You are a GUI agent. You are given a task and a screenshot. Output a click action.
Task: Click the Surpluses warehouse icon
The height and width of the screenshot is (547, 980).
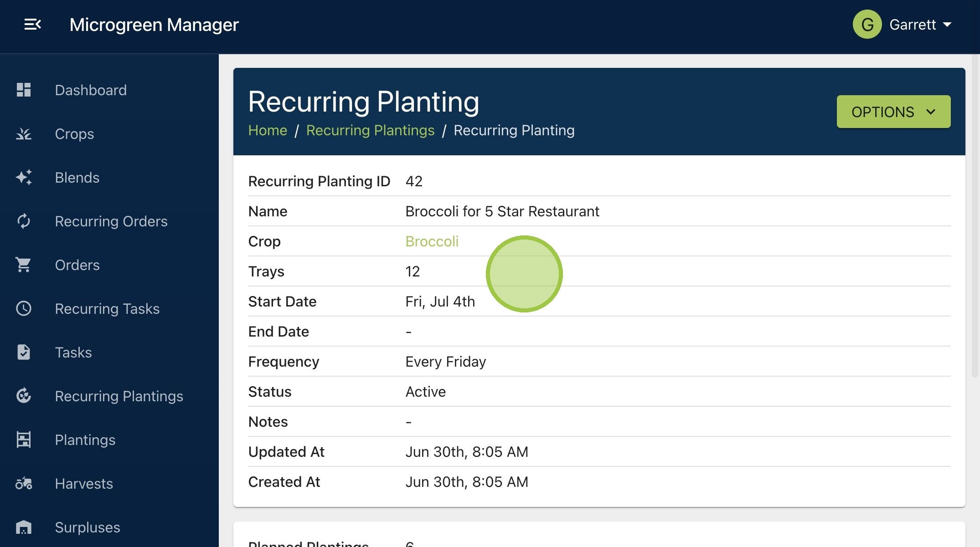[24, 527]
